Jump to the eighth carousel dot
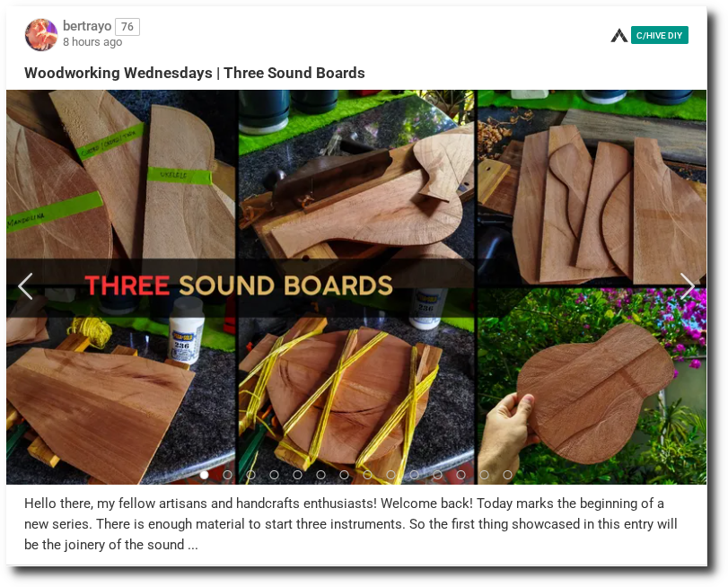The height and width of the screenshot is (587, 728). pyautogui.click(x=367, y=475)
